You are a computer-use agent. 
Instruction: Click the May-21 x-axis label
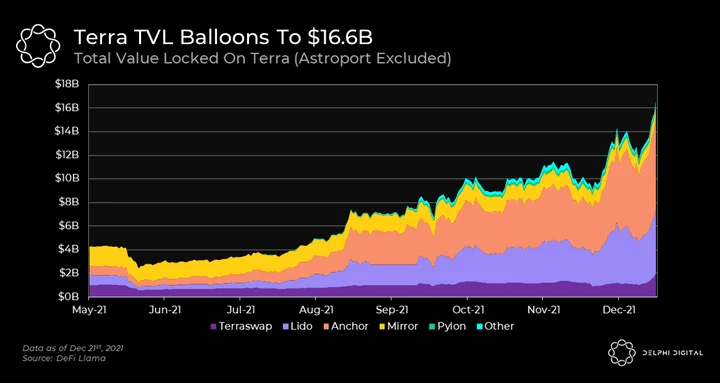(88, 310)
